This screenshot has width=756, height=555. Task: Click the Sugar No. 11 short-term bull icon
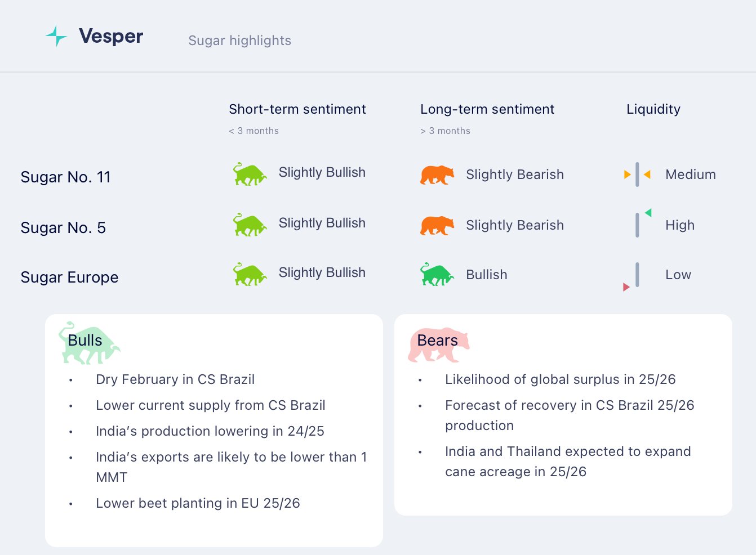click(250, 174)
